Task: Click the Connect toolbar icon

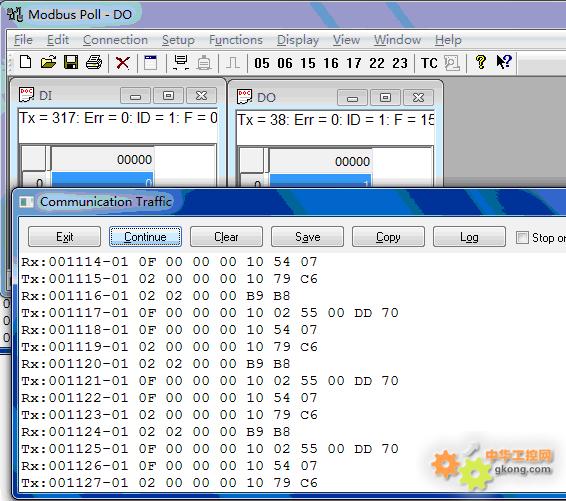Action: point(180,62)
